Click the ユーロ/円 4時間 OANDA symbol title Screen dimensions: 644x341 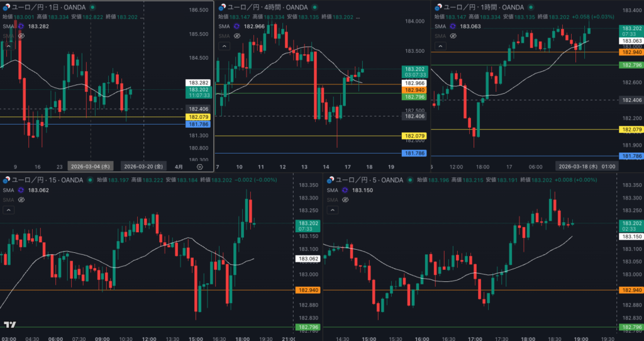(x=264, y=7)
